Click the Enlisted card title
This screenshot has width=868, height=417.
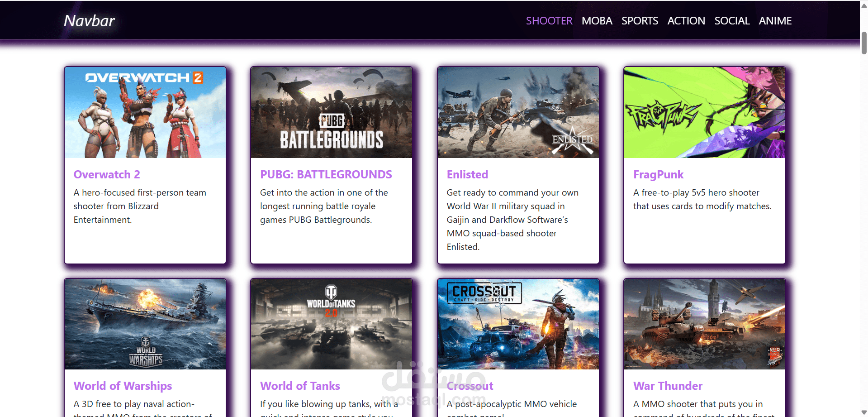[467, 175]
